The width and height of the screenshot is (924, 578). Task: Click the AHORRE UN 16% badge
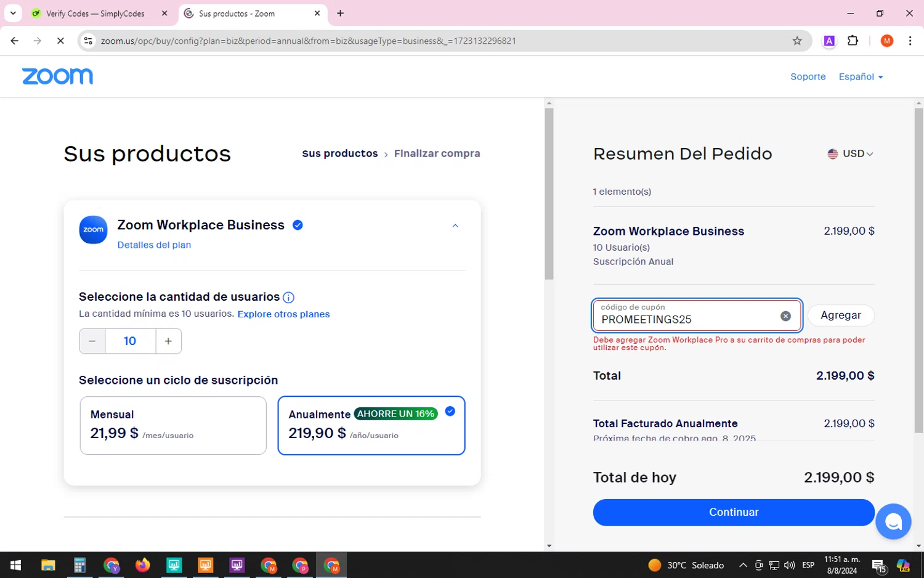coord(396,414)
